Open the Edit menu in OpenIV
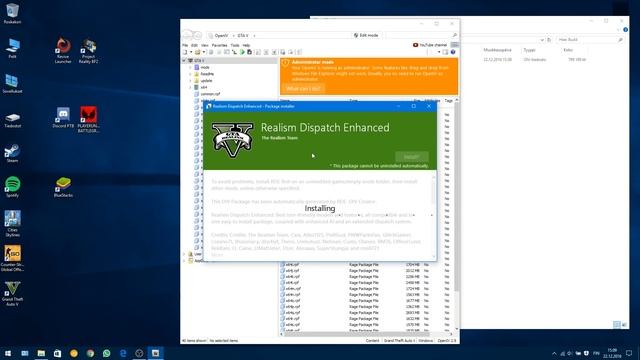The image size is (640, 360). point(194,45)
